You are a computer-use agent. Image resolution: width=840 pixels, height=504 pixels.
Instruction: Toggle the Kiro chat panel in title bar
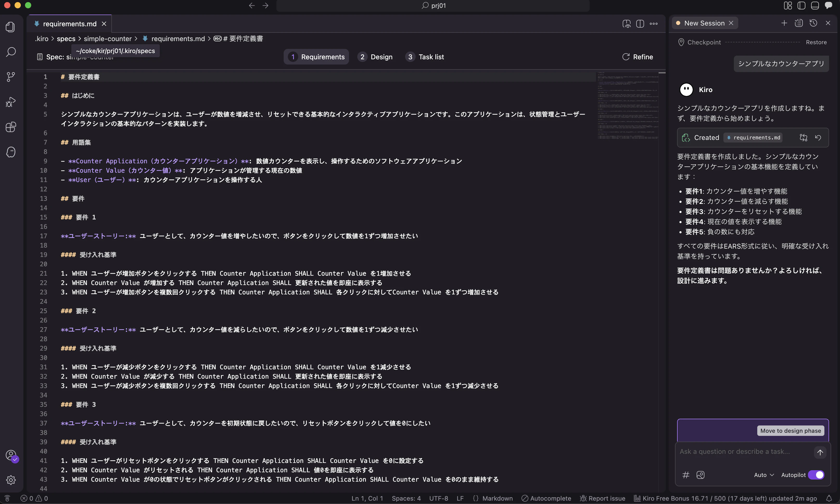(829, 5)
